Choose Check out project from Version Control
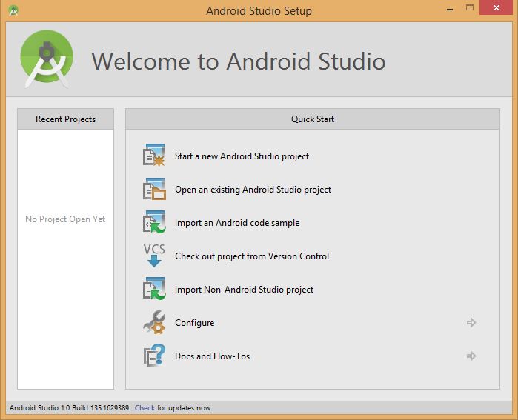The height and width of the screenshot is (420, 518). pos(252,256)
